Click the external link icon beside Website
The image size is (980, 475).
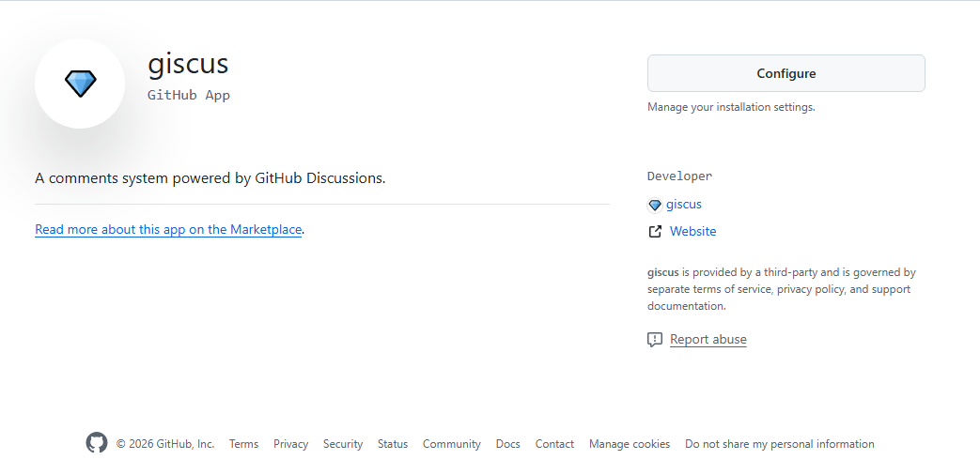pos(654,232)
